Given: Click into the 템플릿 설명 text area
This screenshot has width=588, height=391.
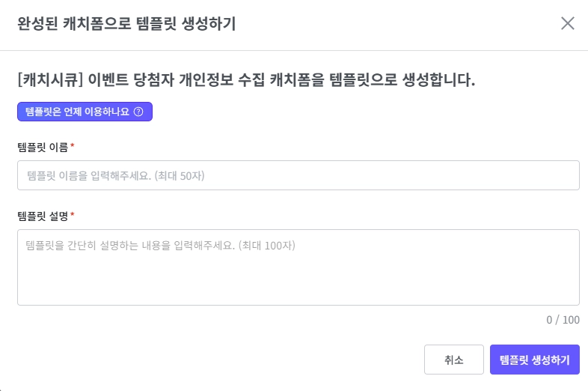Looking at the screenshot, I should pos(298,267).
